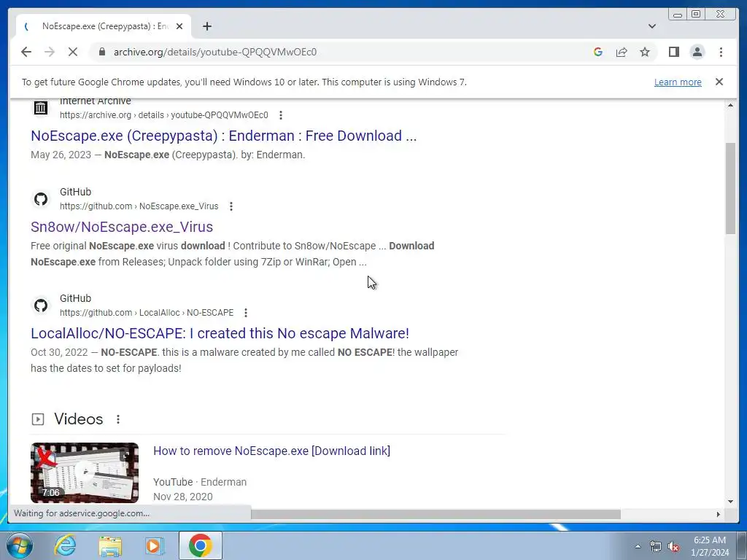Image resolution: width=747 pixels, height=560 pixels.
Task: Share this page via share icon
Action: coord(622,52)
